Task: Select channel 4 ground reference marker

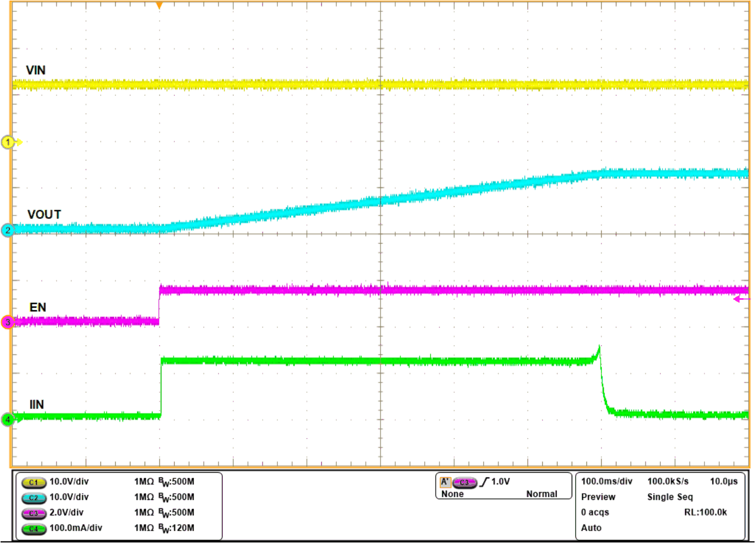Action: tap(7, 419)
